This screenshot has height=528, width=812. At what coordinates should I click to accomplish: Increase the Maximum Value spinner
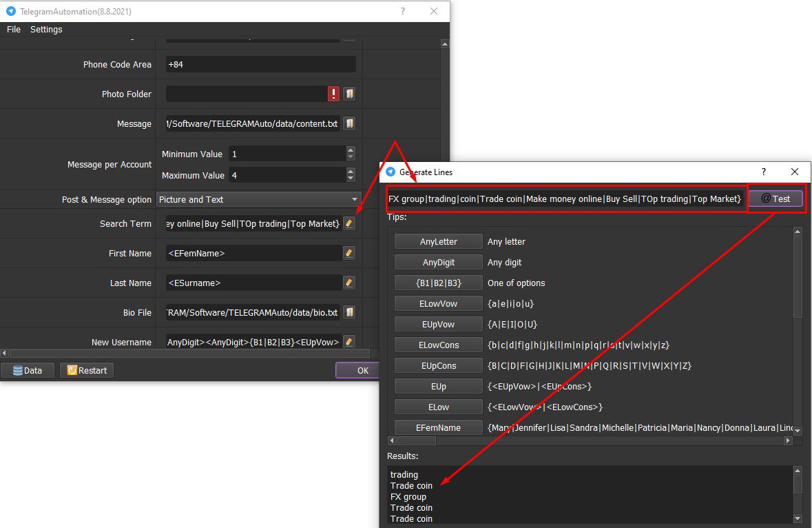351,172
